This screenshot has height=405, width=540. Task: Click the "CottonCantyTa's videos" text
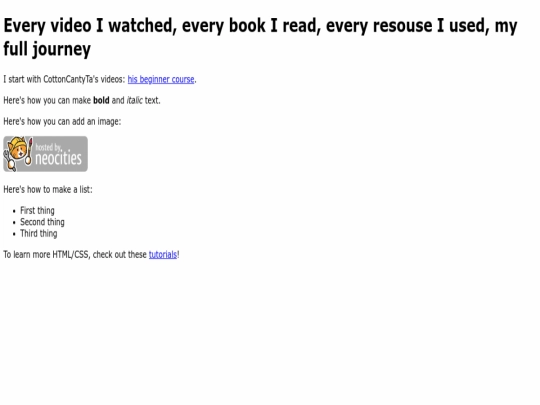[84, 80]
